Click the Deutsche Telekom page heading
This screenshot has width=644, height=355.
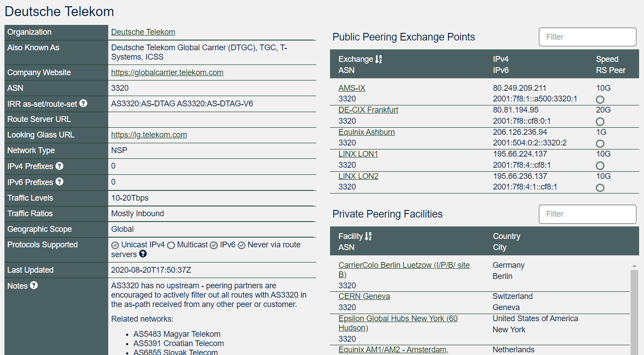click(59, 12)
